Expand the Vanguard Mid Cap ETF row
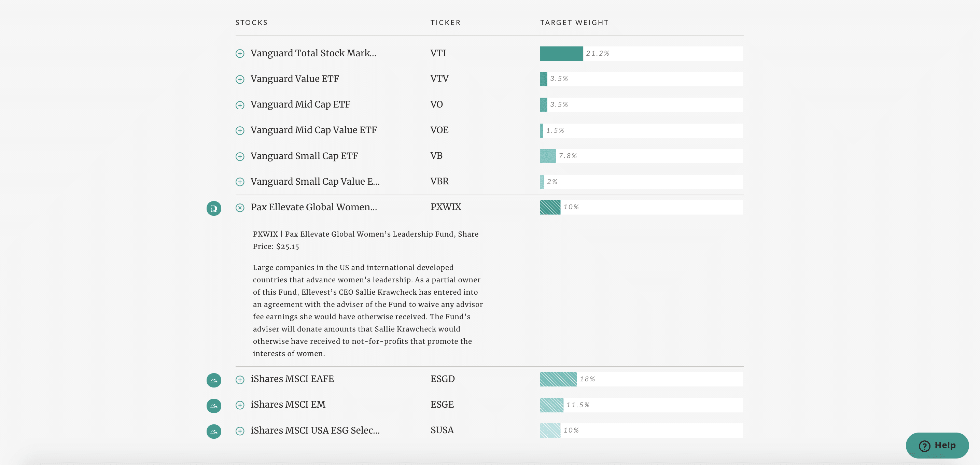Image resolution: width=980 pixels, height=465 pixels. point(240,105)
